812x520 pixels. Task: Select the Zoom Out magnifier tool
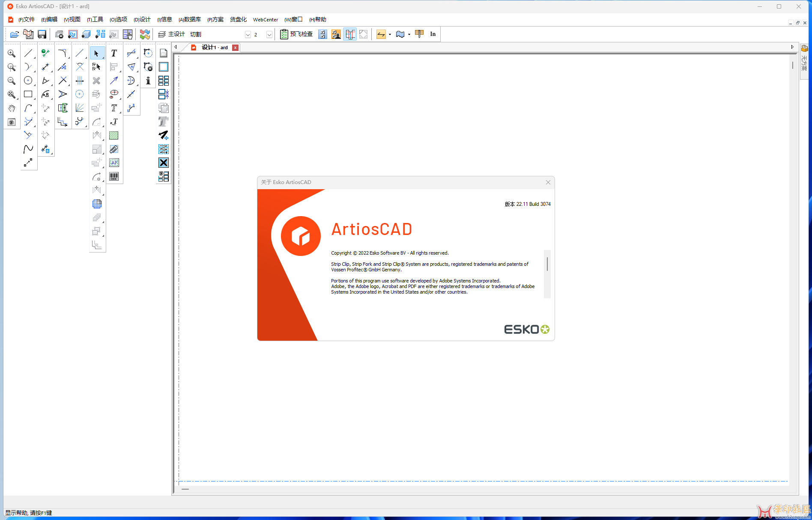[12, 81]
